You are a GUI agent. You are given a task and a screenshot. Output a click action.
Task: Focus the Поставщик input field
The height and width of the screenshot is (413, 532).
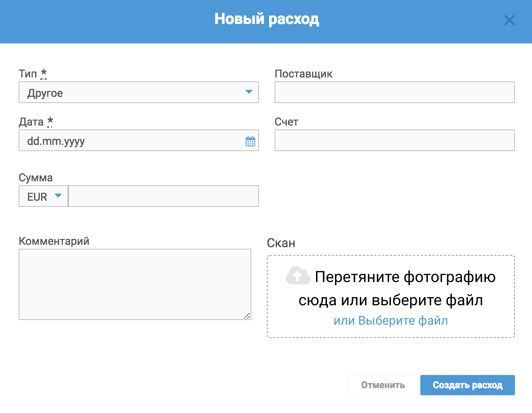point(395,92)
